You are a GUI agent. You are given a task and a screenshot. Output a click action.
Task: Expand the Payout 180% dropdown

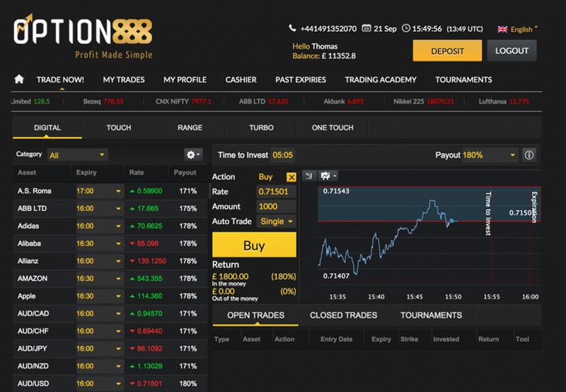pyautogui.click(x=489, y=155)
